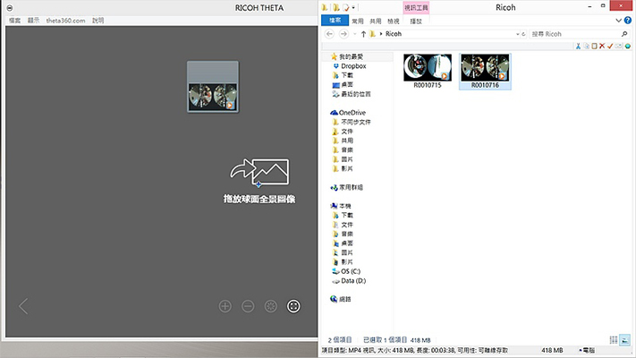Open the 檔案 menu in RICOH THETA
The height and width of the screenshot is (358, 644).
click(15, 21)
